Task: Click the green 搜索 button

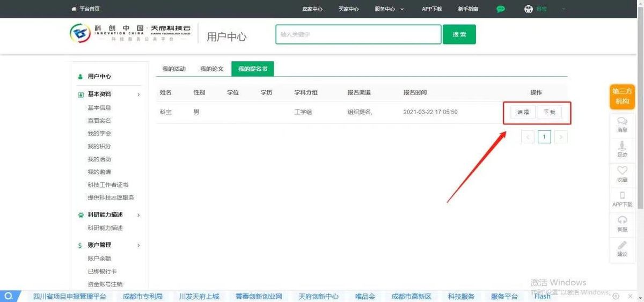Action: click(x=459, y=34)
